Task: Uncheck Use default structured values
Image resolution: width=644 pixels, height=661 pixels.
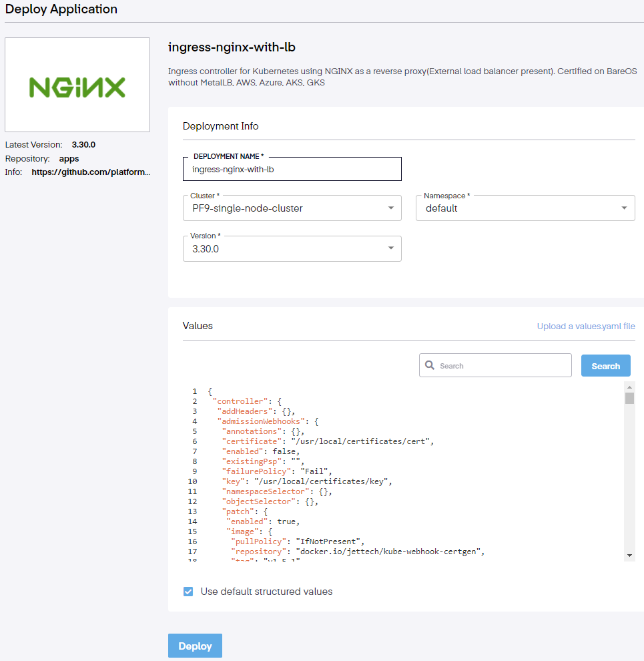Action: tap(188, 592)
